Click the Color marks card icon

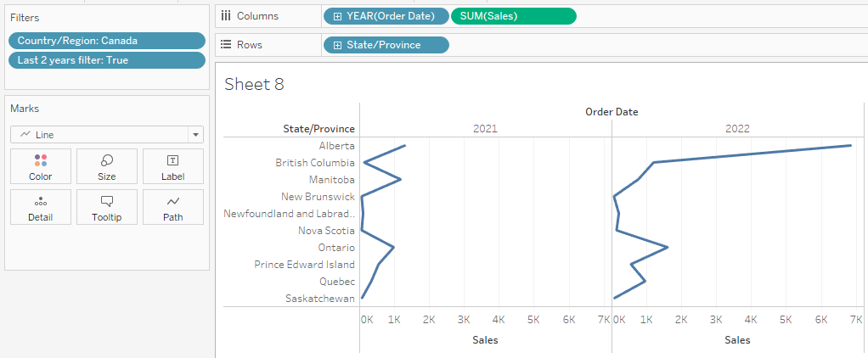(41, 160)
